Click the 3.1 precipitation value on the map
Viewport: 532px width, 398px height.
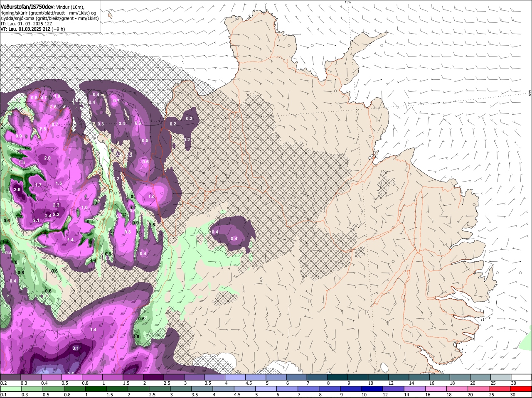point(76,348)
